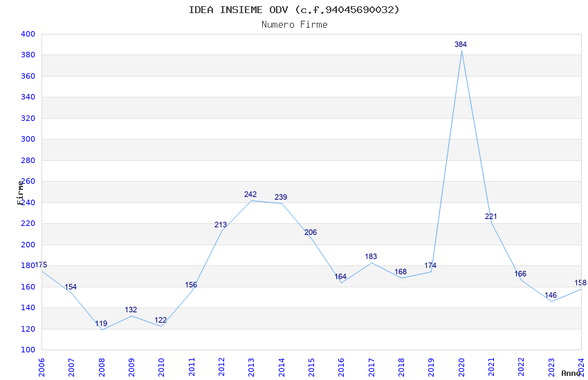588x380 pixels.
Task: Click the data label 154
Action: (71, 287)
